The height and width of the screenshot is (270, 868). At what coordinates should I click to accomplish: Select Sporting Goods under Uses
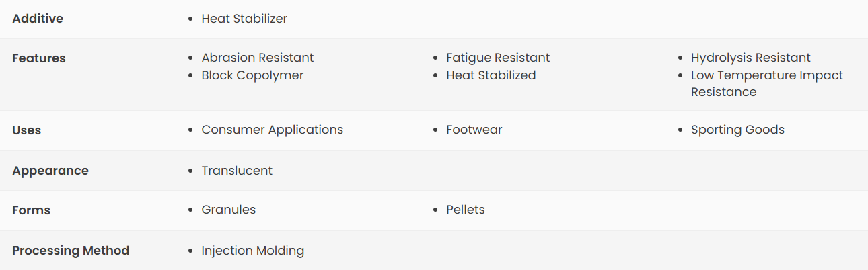coord(737,130)
